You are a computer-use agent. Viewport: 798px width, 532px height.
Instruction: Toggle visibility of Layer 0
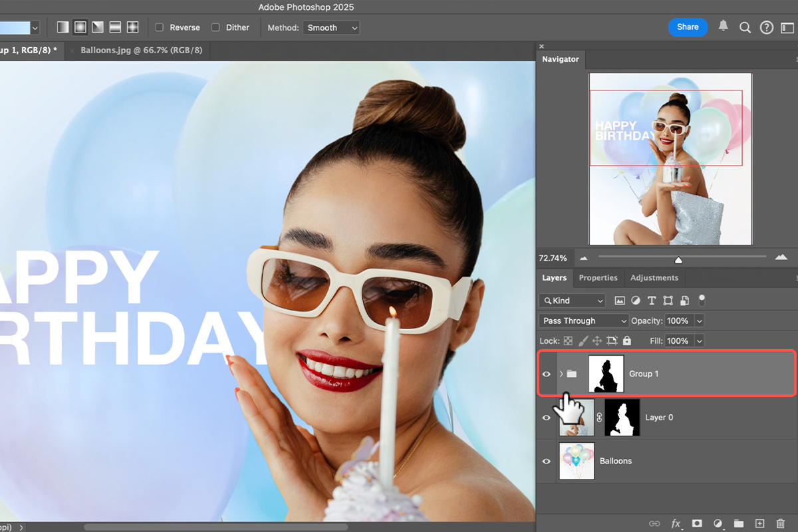(546, 417)
